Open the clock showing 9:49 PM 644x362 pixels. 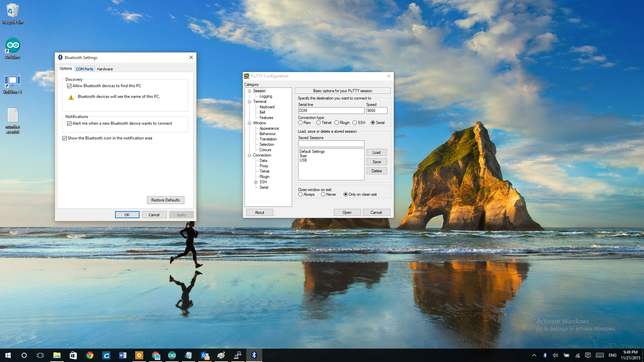click(x=630, y=355)
